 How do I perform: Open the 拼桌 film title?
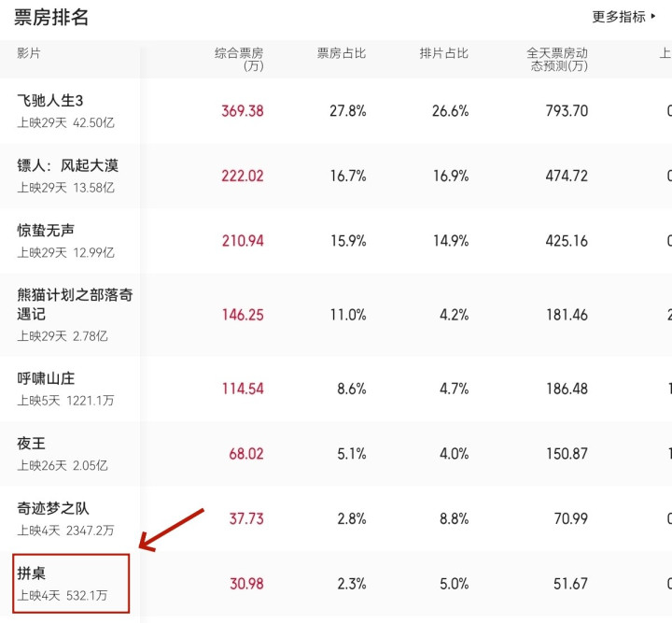[x=32, y=573]
